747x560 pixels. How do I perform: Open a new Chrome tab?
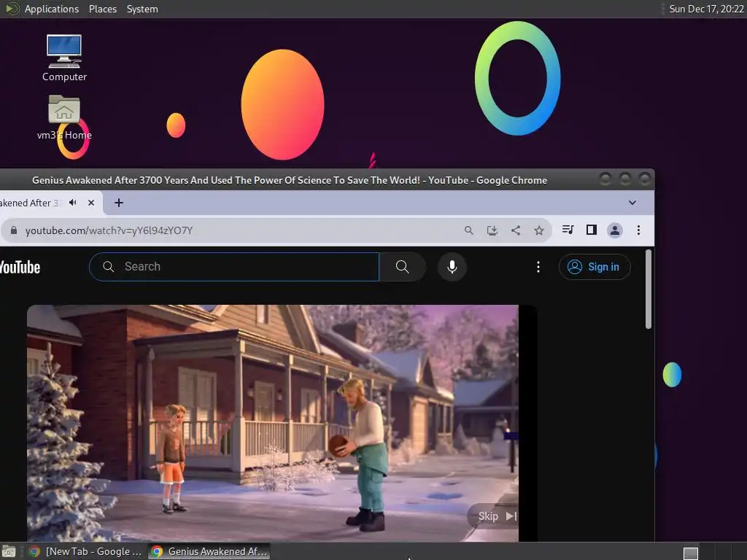click(119, 203)
